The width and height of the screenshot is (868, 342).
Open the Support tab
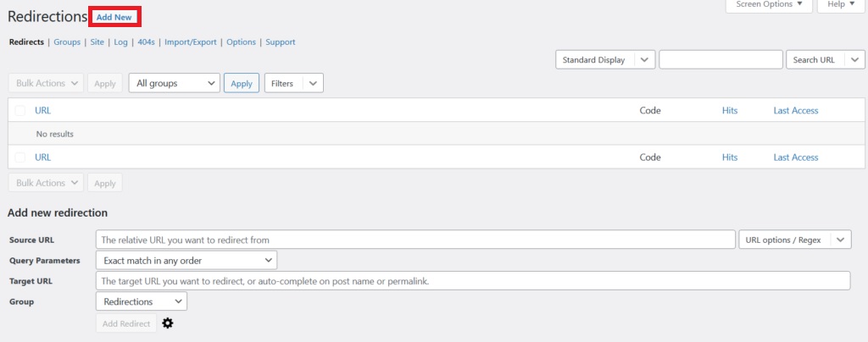pyautogui.click(x=281, y=42)
